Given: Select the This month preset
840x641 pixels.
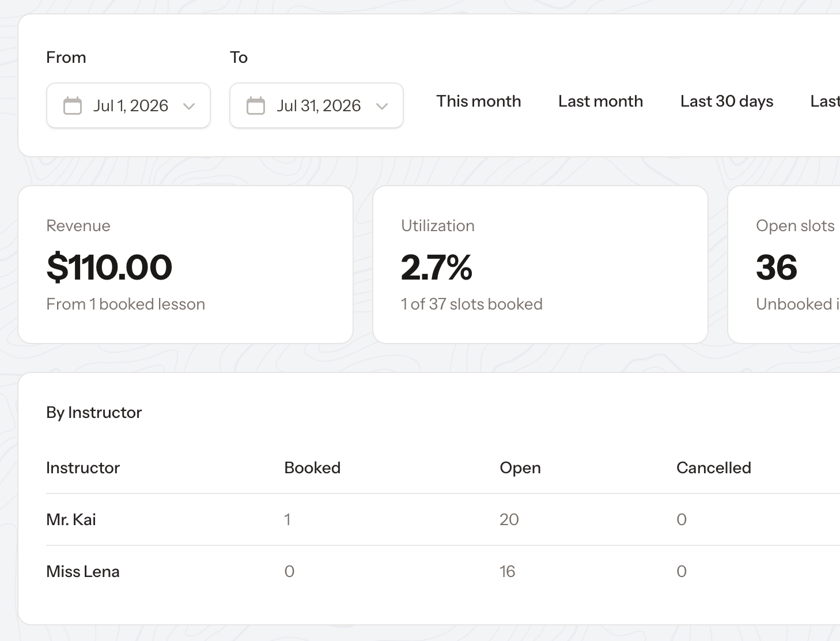Looking at the screenshot, I should point(479,101).
